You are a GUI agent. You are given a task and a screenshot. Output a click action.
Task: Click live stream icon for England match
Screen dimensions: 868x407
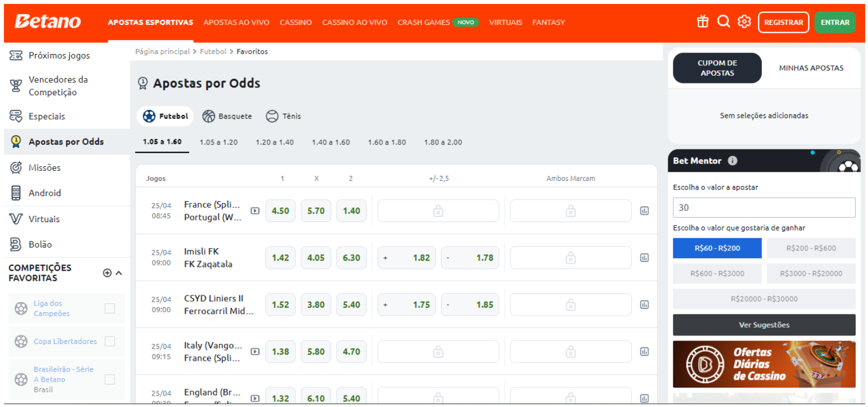coord(255,398)
